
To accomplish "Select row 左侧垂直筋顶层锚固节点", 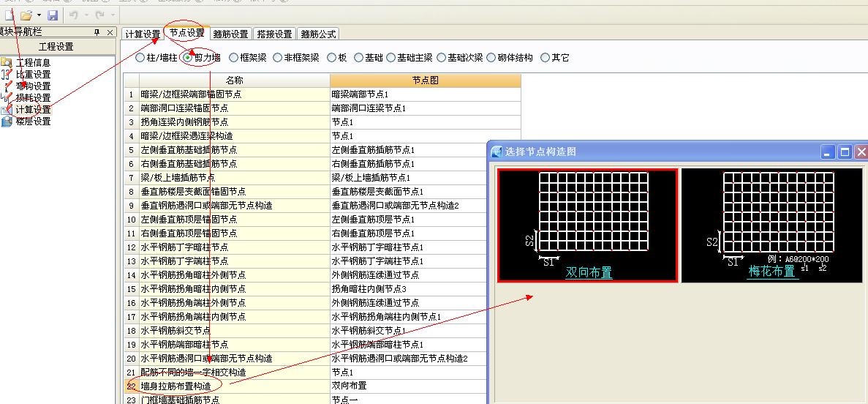I will tap(235, 220).
